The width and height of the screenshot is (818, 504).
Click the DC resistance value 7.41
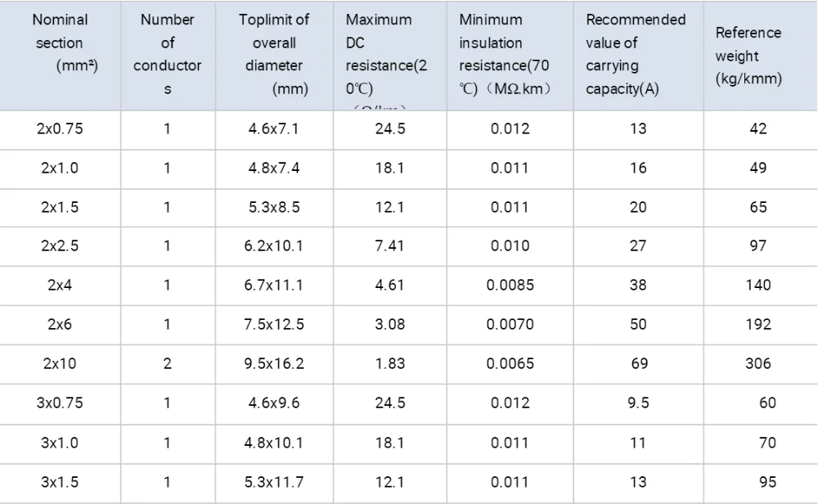coord(389,246)
